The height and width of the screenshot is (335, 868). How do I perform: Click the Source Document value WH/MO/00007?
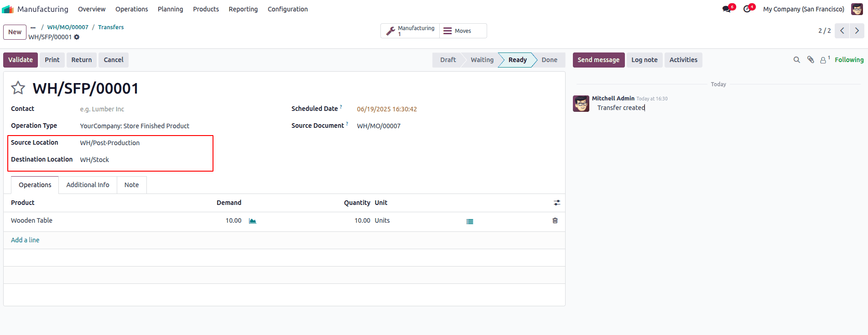click(379, 126)
